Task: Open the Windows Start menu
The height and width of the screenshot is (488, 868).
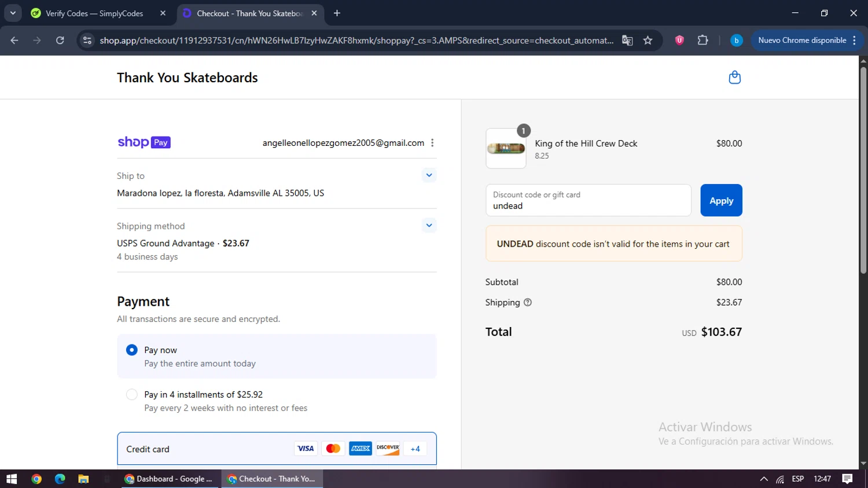Action: [12, 479]
